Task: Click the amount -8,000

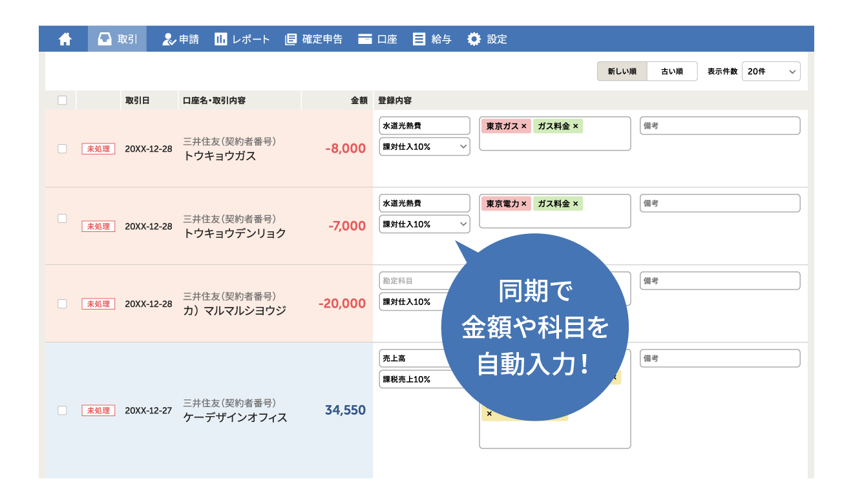Action: point(346,149)
